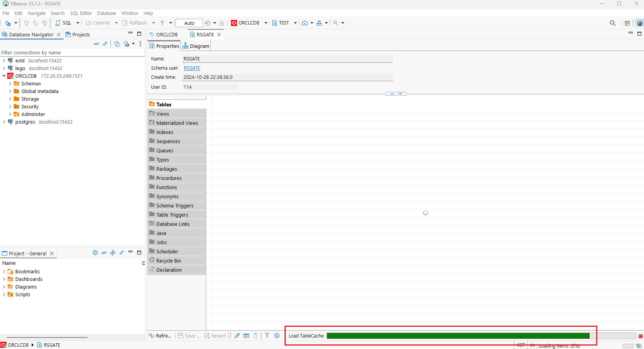The width and height of the screenshot is (644, 349).
Task: Click the transaction mode icon before Auto
Action: click(x=163, y=23)
